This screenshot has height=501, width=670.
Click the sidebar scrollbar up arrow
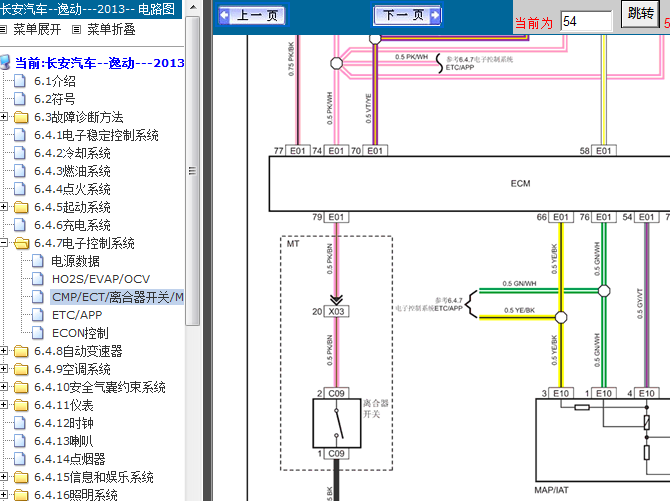coord(193,7)
